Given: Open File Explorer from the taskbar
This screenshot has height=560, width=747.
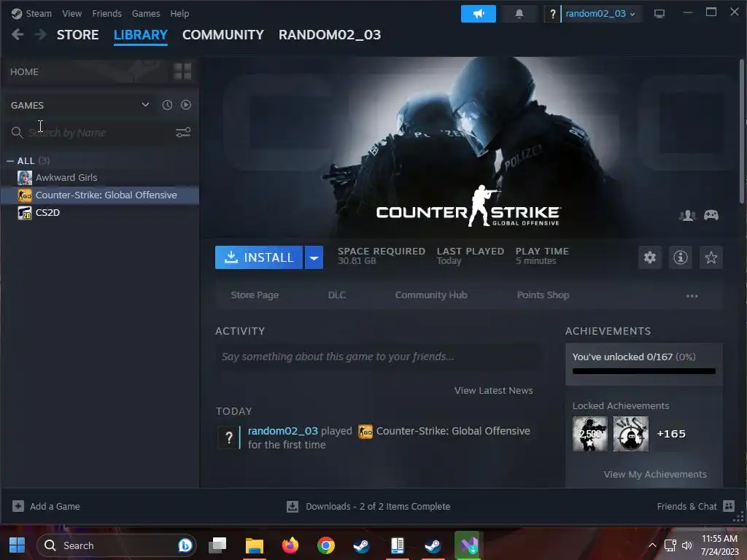Looking at the screenshot, I should pyautogui.click(x=255, y=545).
